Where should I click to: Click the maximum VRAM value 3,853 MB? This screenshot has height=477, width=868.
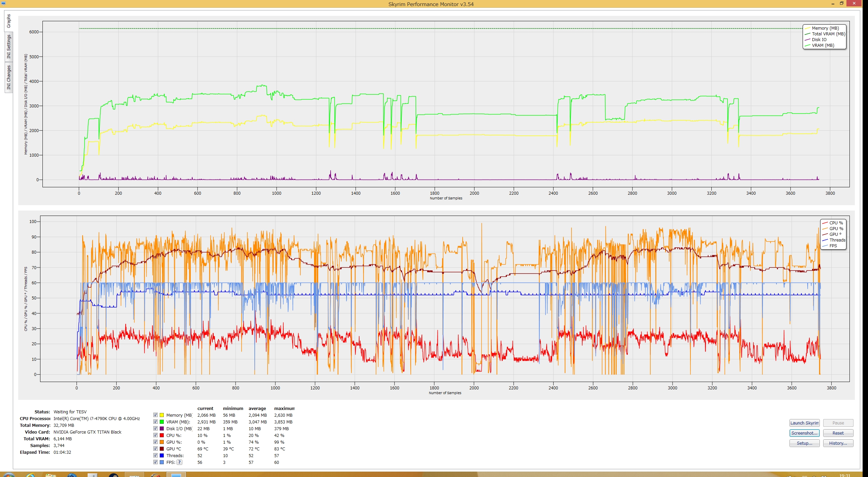click(x=283, y=422)
